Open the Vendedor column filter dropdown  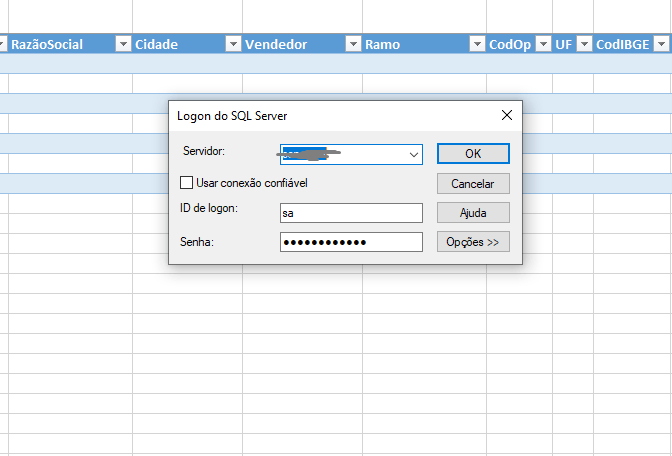(353, 44)
